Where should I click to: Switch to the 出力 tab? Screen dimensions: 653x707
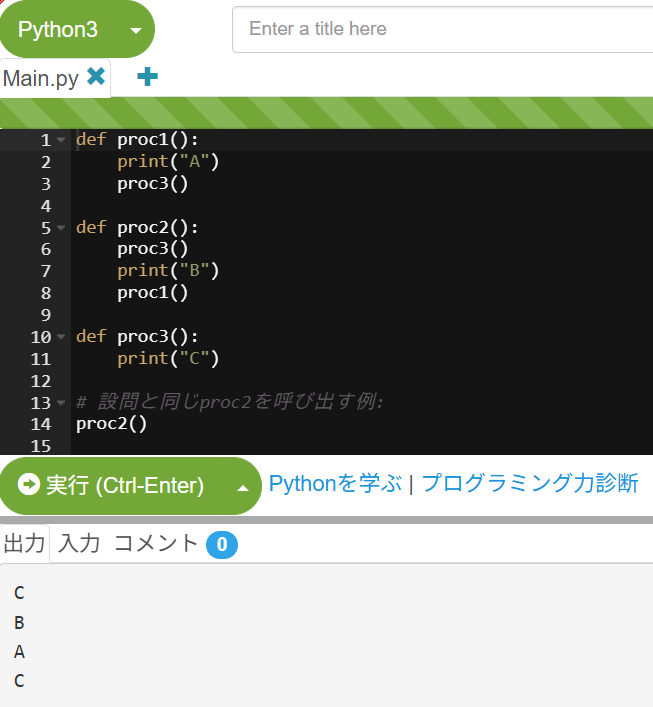(24, 543)
